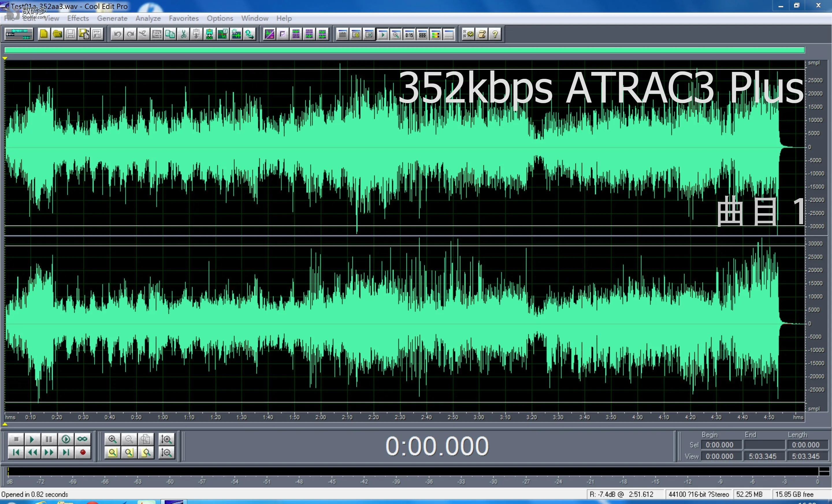Toggle the spectral color view button

click(436, 34)
